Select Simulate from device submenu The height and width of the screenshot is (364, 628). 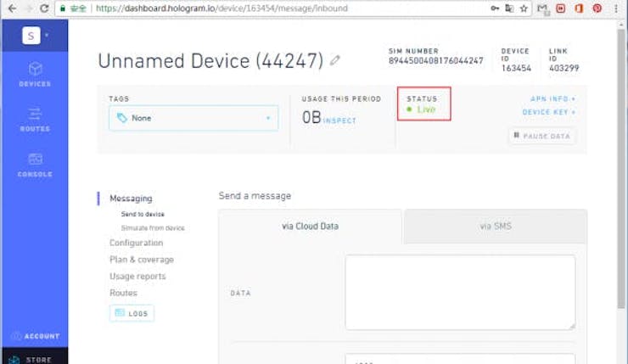153,228
